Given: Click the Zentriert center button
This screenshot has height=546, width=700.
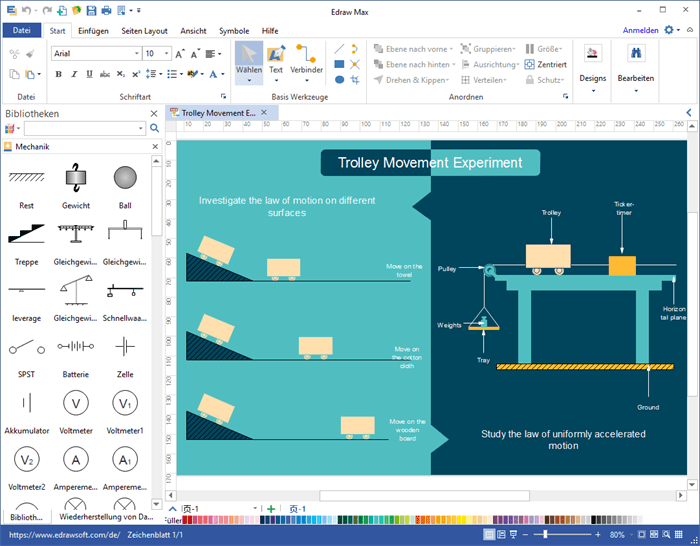Looking at the screenshot, I should click(x=546, y=64).
